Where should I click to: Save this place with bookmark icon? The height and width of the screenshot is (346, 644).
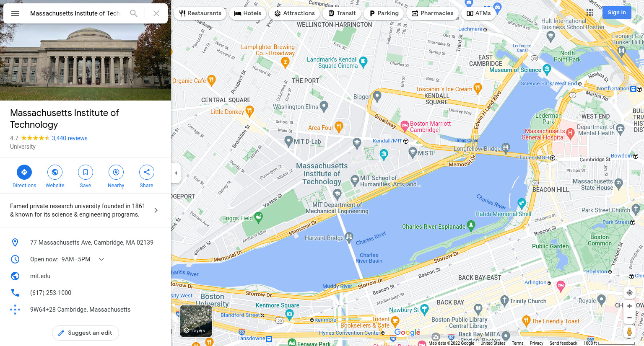tap(86, 172)
